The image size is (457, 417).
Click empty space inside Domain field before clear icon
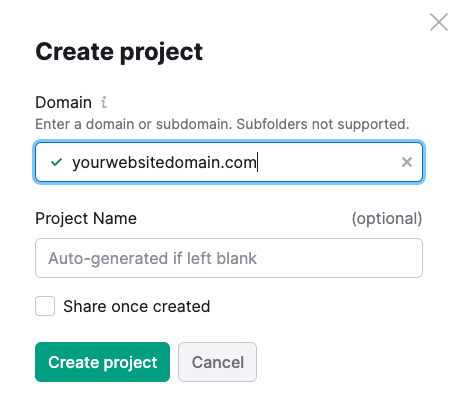click(x=328, y=162)
